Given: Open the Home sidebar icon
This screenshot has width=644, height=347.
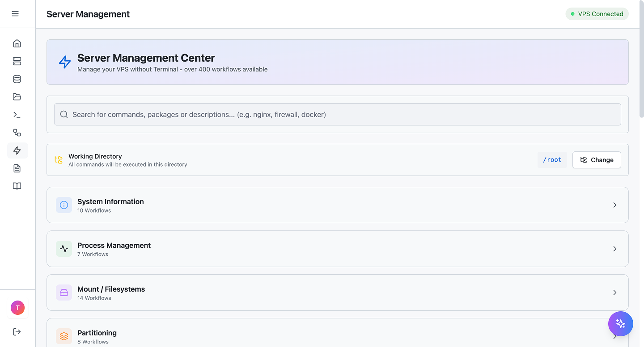Looking at the screenshot, I should pos(17,43).
